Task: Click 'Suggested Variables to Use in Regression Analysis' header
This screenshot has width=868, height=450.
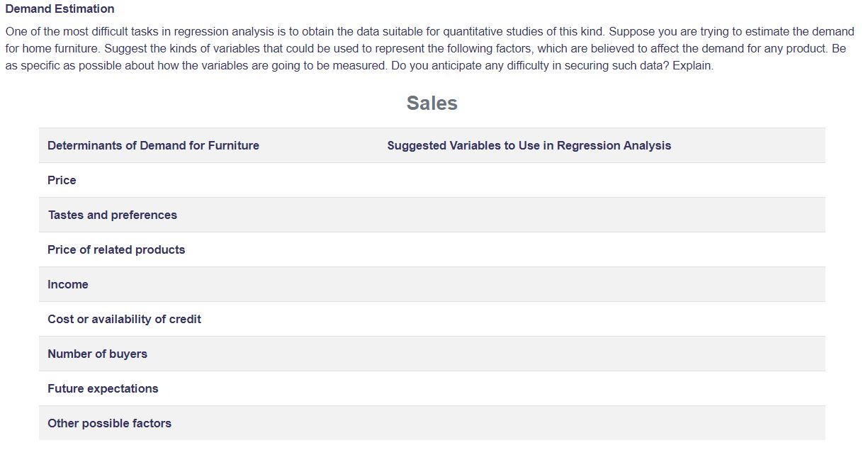Action: click(529, 145)
